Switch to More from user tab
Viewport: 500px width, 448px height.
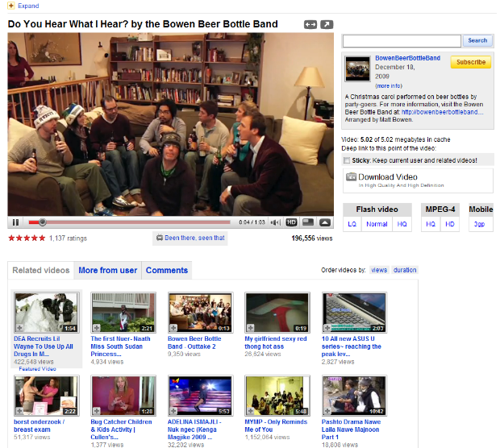pos(108,270)
